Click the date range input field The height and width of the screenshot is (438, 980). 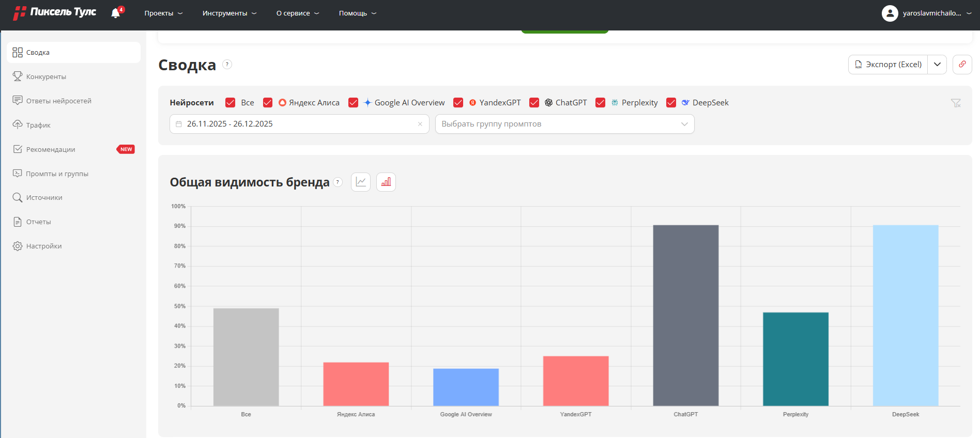(x=299, y=124)
